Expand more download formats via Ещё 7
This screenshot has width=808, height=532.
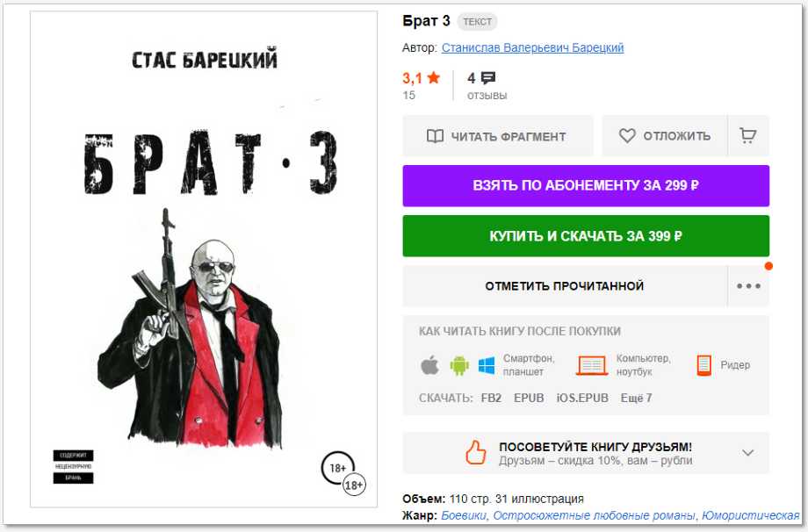pyautogui.click(x=636, y=398)
